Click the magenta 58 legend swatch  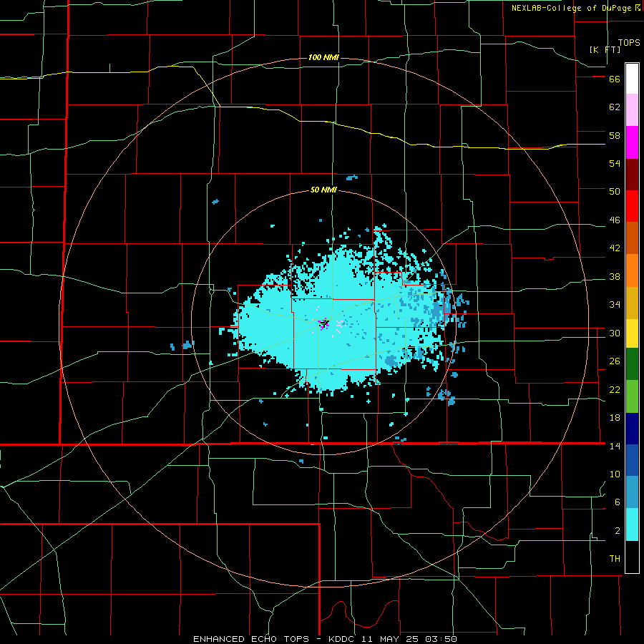point(632,142)
